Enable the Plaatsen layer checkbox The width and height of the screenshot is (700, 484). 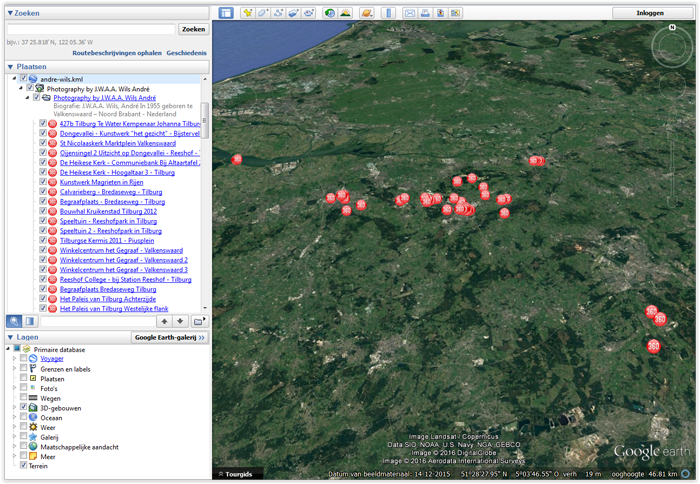[x=24, y=378]
